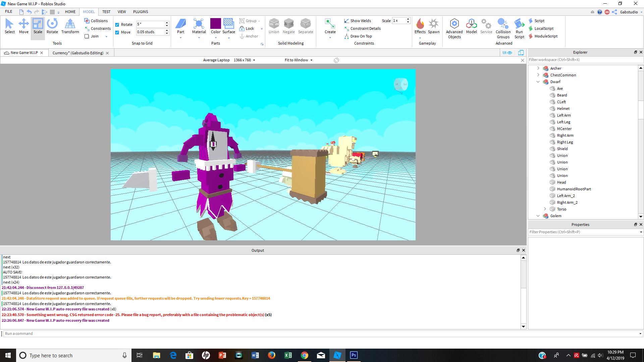Open the Currency script tab
The width and height of the screenshot is (644, 362).
78,53
